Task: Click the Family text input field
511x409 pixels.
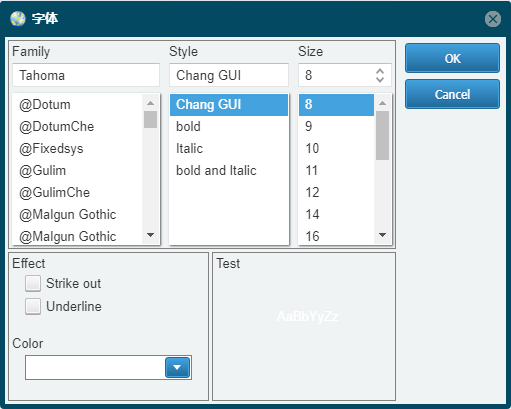Action: pos(86,75)
